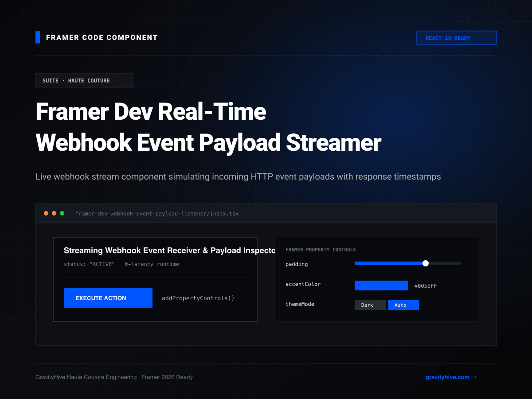The width and height of the screenshot is (532, 399).
Task: Click the index.tsx file path
Action: (157, 214)
